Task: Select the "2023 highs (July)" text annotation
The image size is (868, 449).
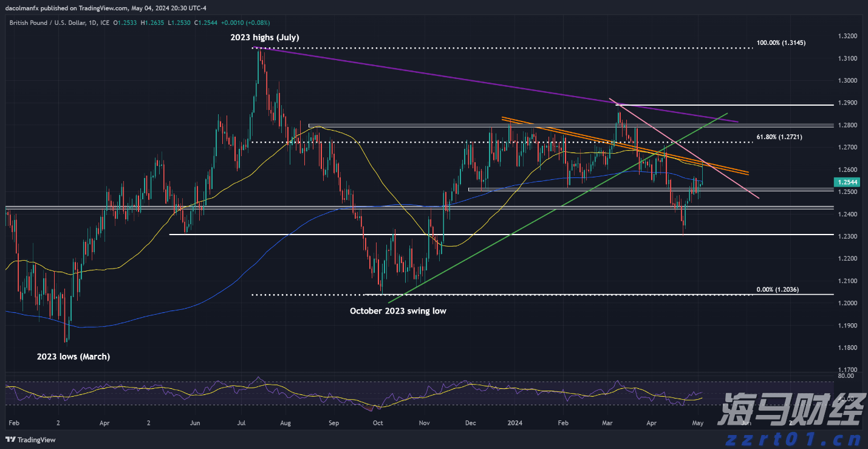Action: click(x=264, y=38)
